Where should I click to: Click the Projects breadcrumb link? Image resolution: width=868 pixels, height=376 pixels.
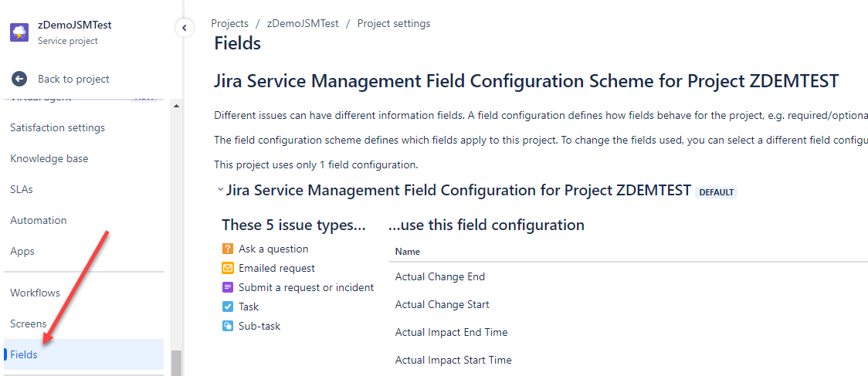tap(229, 23)
